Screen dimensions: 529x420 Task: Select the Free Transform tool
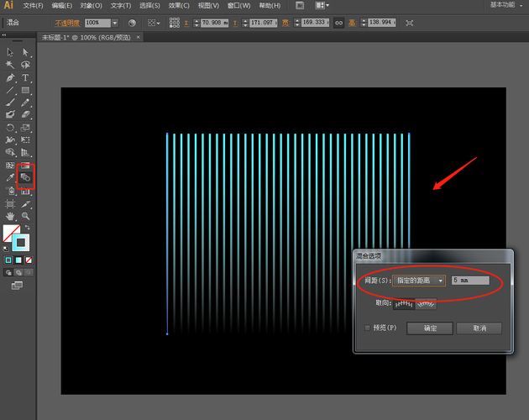25,139
